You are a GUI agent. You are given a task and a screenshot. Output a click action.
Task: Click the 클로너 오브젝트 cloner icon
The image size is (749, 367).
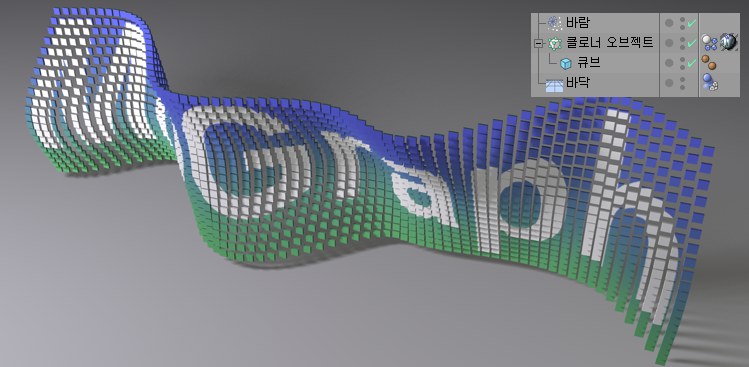tap(554, 44)
